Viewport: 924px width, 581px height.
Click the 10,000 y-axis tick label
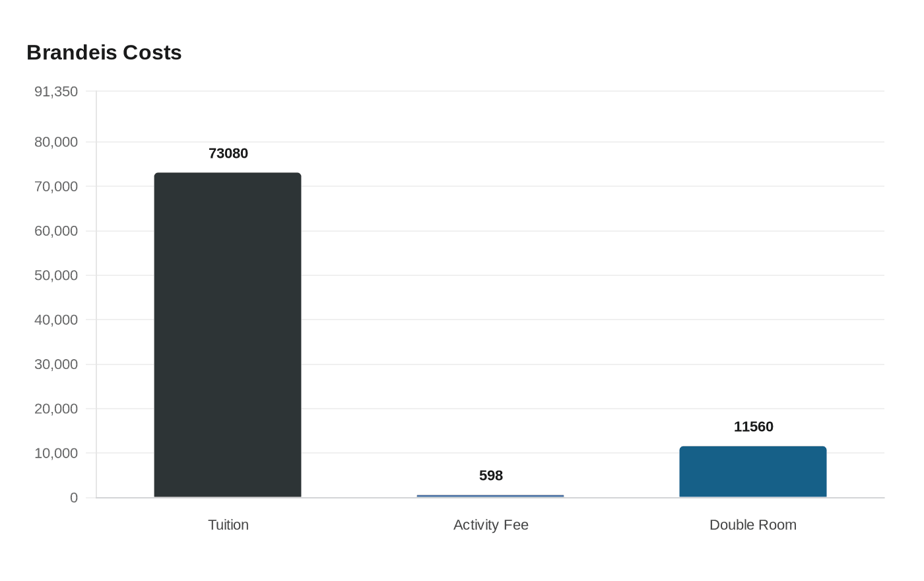(56, 453)
